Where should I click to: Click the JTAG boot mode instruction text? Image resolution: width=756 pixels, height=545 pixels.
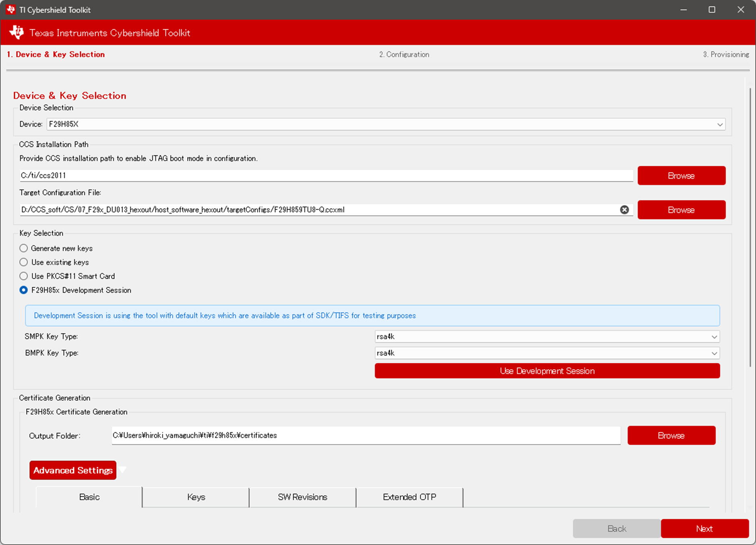tap(138, 158)
